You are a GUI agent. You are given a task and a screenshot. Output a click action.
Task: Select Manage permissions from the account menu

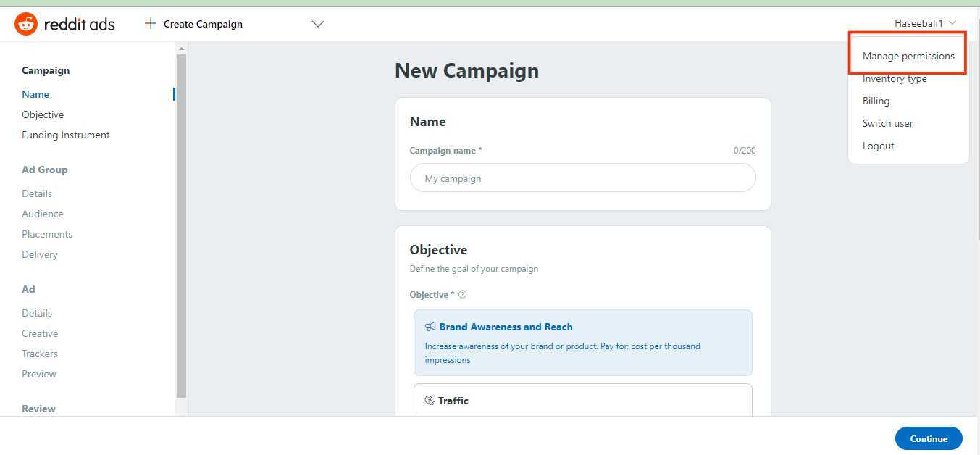pos(908,56)
